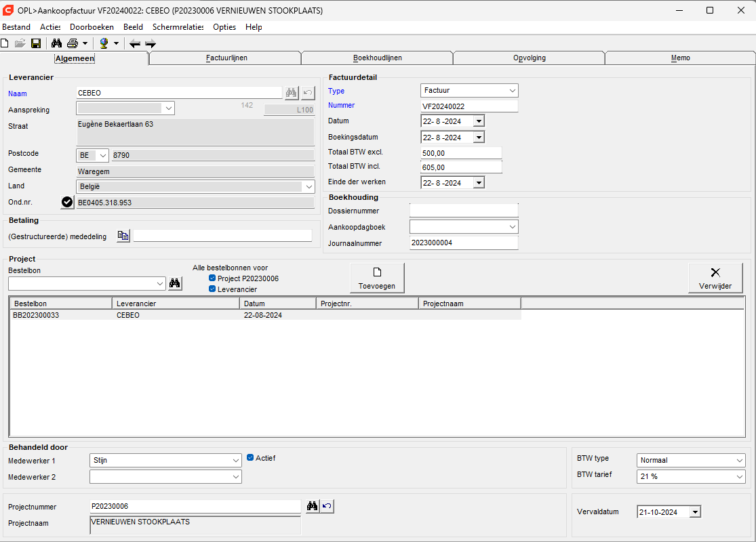The width and height of the screenshot is (756, 542).
Task: Click the application logo in title bar
Action: pyautogui.click(x=7, y=10)
